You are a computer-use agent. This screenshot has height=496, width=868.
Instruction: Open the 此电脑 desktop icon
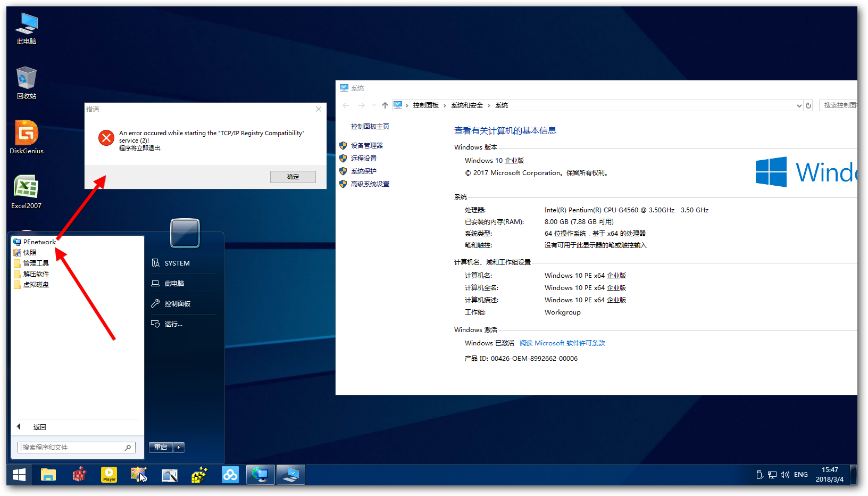coord(27,29)
